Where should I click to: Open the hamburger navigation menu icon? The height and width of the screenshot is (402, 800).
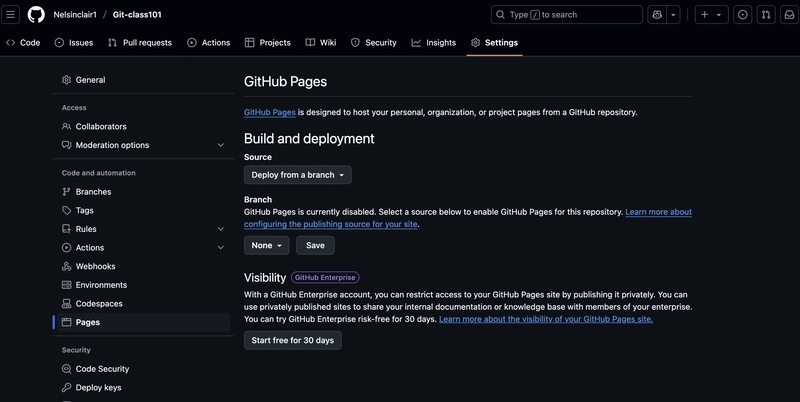tap(10, 15)
